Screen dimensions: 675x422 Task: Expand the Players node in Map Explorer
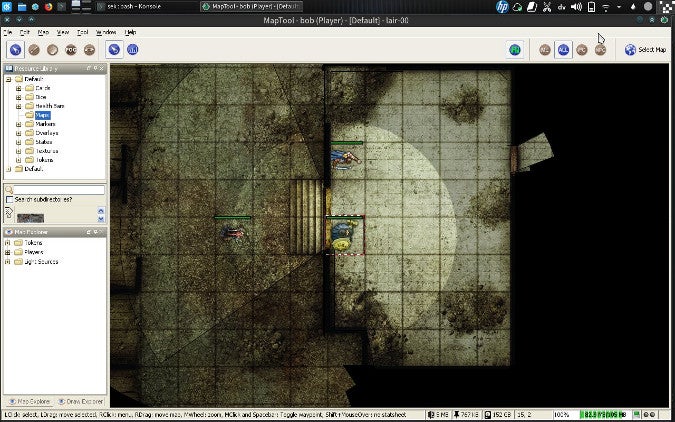[x=8, y=252]
